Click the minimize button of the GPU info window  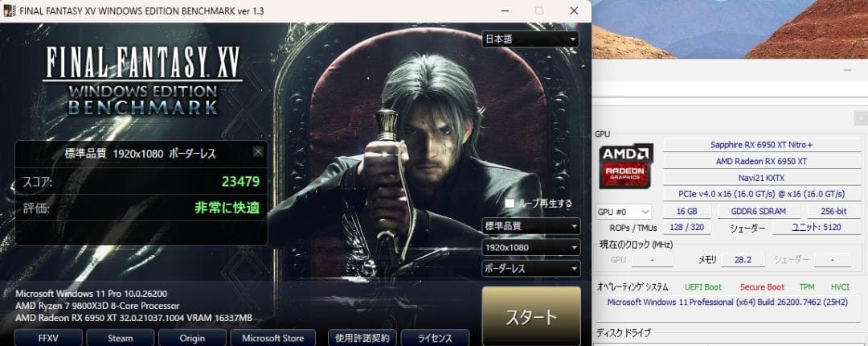tap(845, 71)
